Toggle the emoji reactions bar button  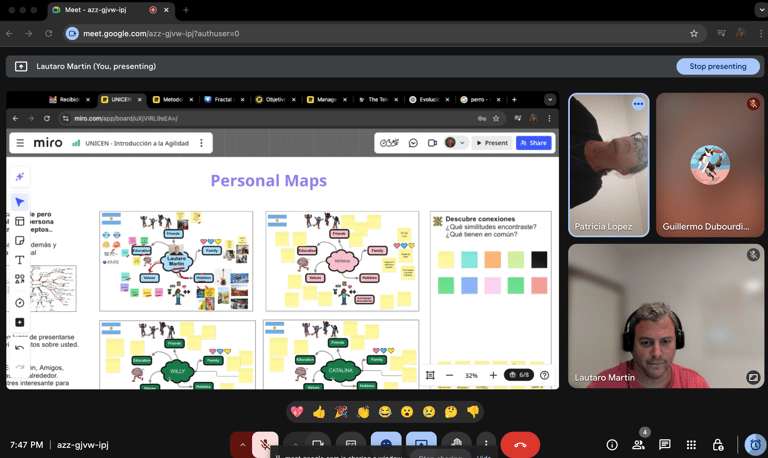[x=386, y=444]
